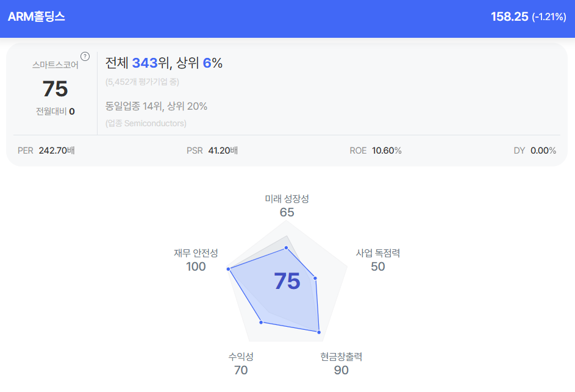
Task: Select the 사업 독점력 radar label
Action: point(378,253)
